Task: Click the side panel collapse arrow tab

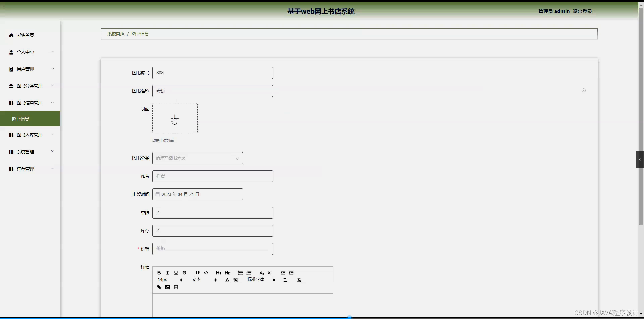Action: coord(640,159)
